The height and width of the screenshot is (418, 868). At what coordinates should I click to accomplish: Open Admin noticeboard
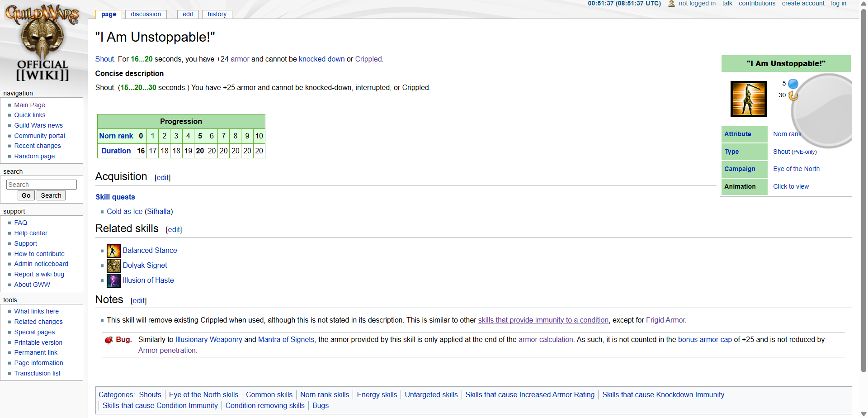click(x=41, y=264)
